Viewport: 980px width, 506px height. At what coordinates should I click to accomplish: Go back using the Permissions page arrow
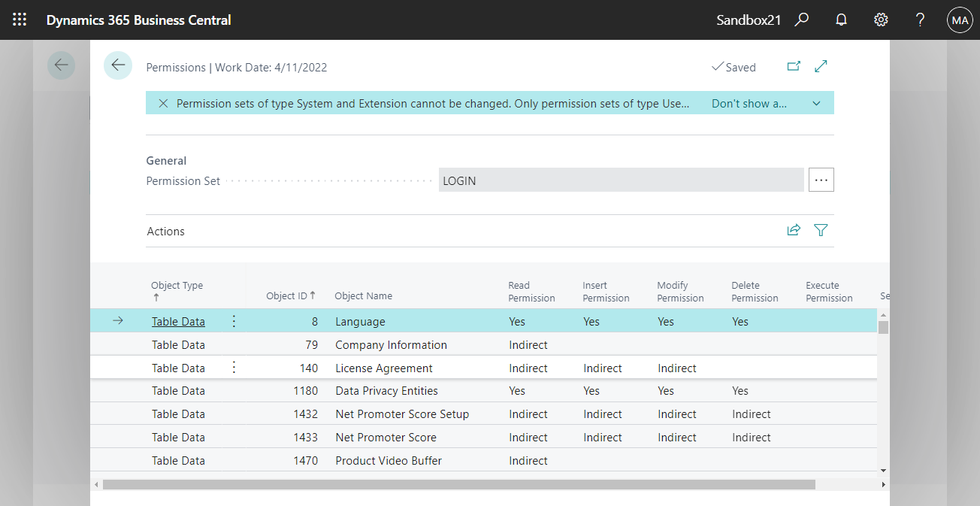pyautogui.click(x=118, y=66)
